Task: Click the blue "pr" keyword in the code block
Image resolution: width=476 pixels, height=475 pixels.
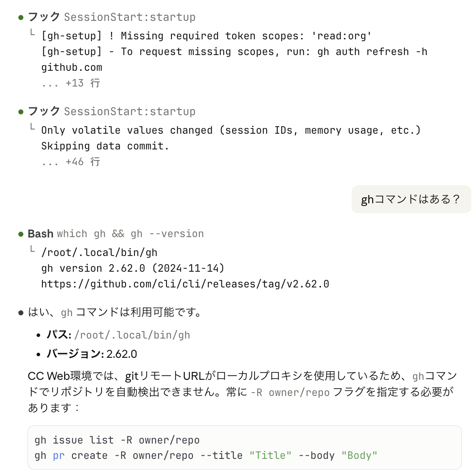Action: click(x=59, y=456)
